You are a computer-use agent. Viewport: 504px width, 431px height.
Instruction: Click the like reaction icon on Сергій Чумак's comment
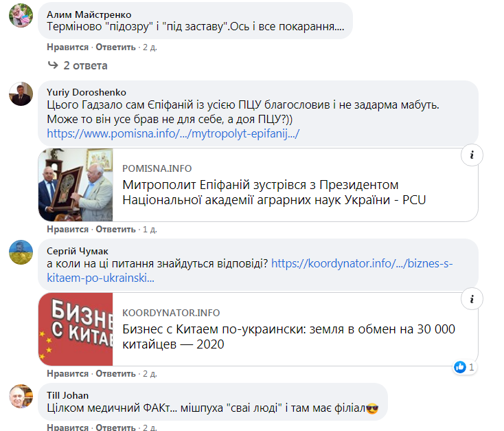460,367
